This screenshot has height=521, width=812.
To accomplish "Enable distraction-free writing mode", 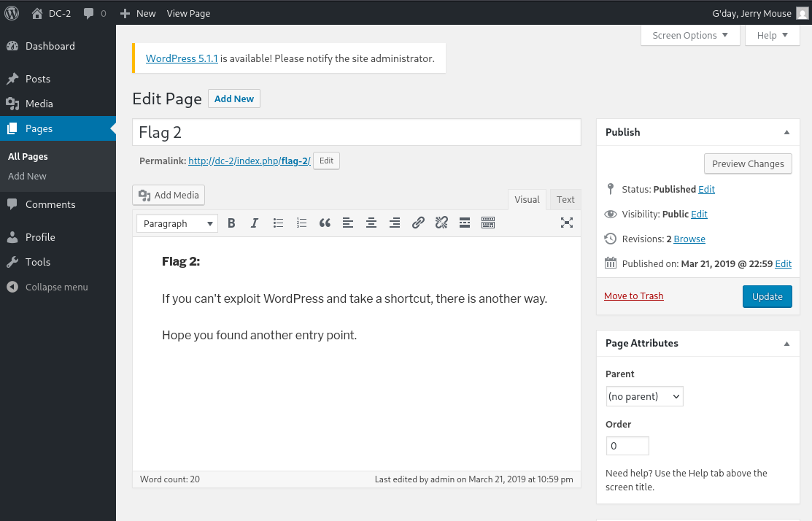I will [x=566, y=223].
